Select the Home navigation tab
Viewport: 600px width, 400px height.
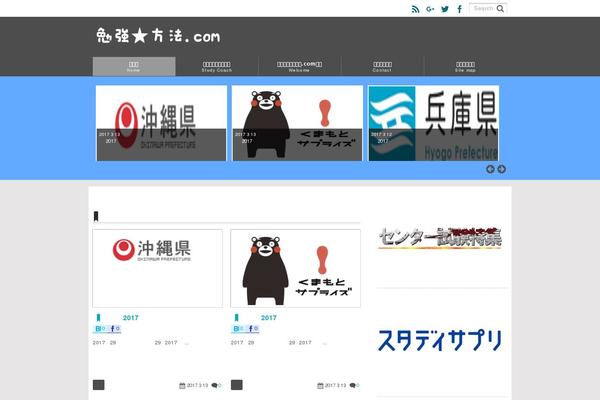coord(134,67)
